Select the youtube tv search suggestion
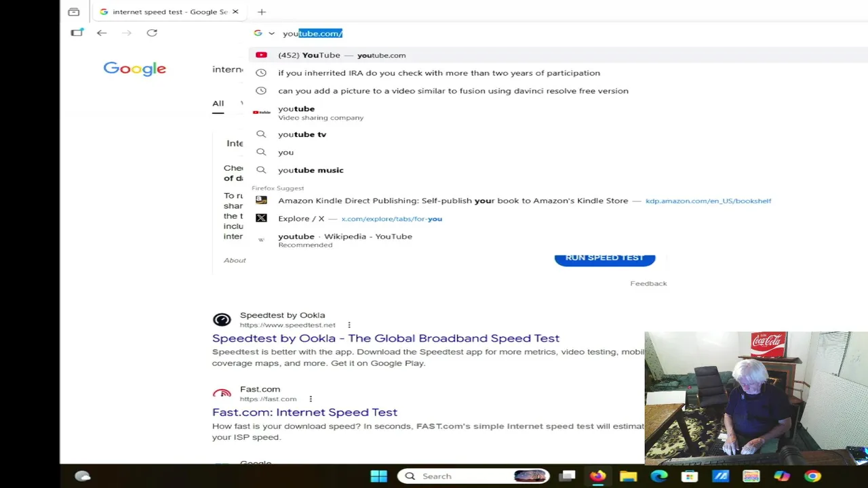This screenshot has width=868, height=488. (302, 134)
